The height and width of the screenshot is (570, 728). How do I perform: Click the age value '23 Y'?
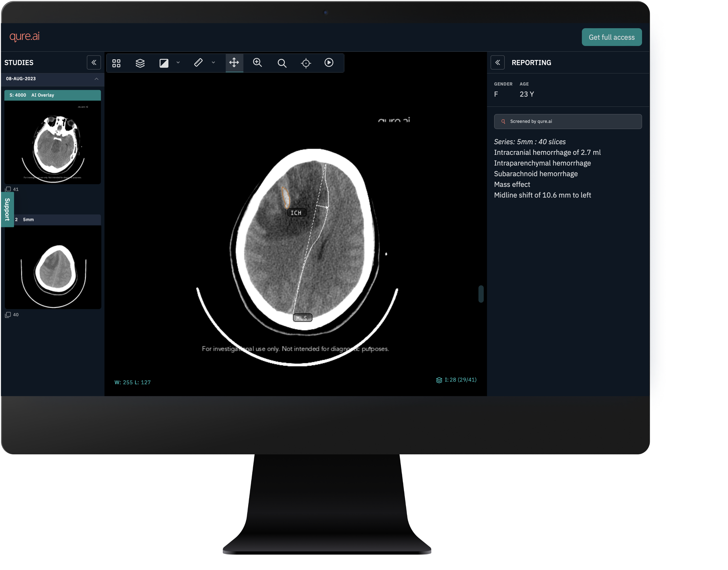pos(527,94)
